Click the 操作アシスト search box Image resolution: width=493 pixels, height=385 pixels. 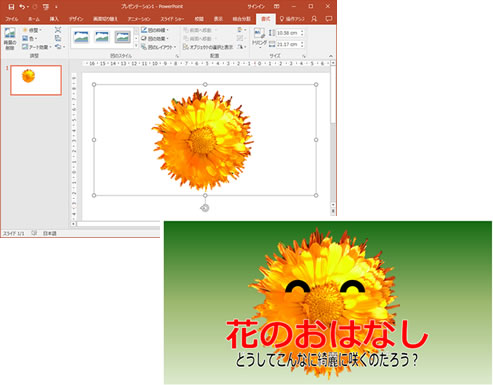(292, 19)
